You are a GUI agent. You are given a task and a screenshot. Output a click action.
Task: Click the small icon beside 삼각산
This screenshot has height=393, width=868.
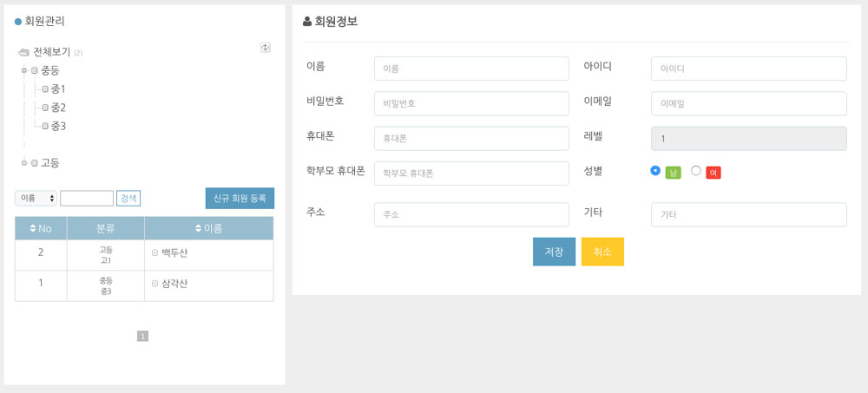click(x=155, y=284)
